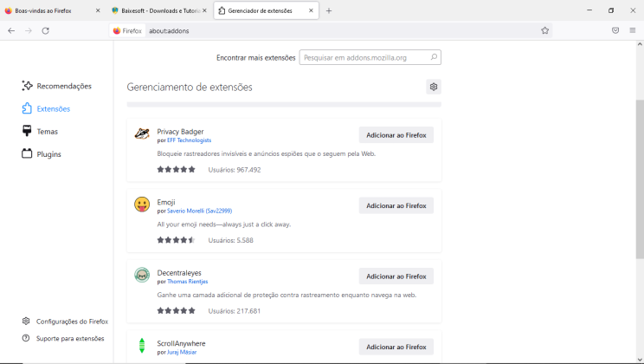Open Saverio Morelli author link
This screenshot has width=644, height=364.
199,211
